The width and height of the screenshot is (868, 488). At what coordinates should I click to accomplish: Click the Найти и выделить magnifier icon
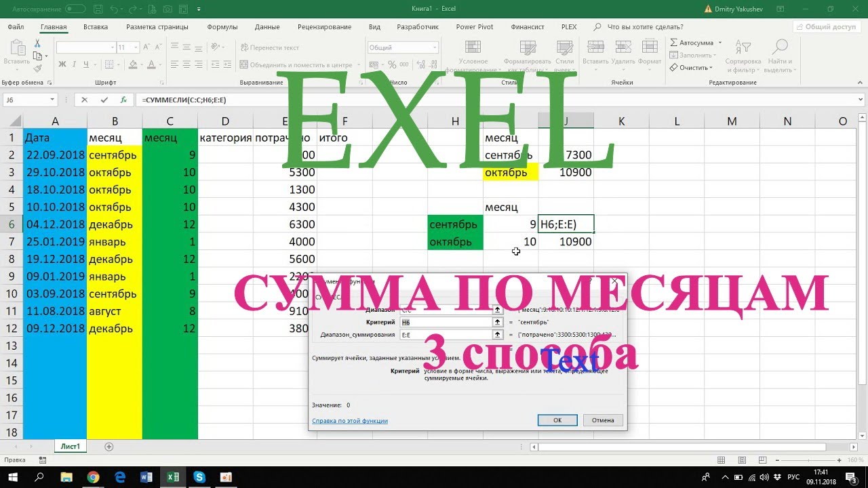(x=781, y=47)
